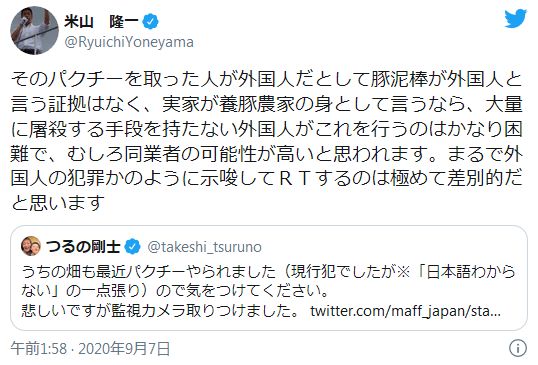Open the quoted tweet text about パクチー

pyautogui.click(x=268, y=291)
